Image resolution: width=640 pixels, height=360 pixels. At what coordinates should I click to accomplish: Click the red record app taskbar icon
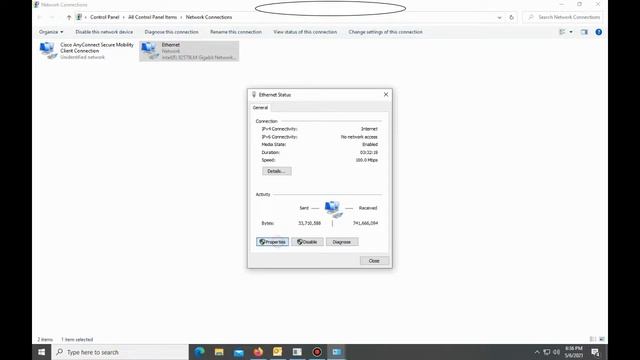tap(317, 352)
